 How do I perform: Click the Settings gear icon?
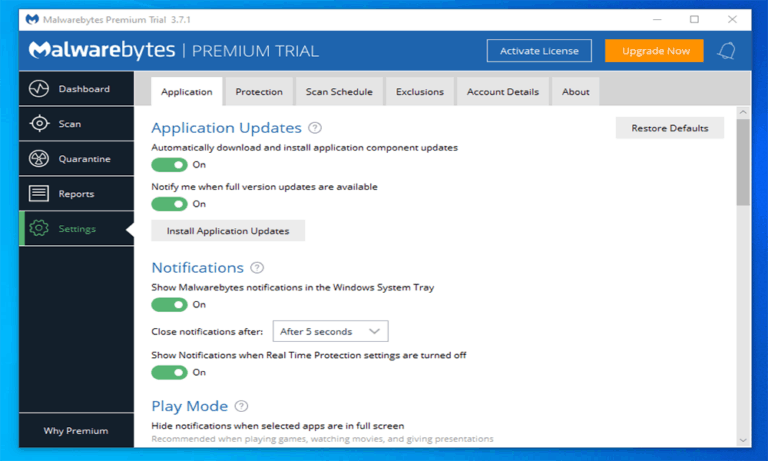tap(39, 228)
